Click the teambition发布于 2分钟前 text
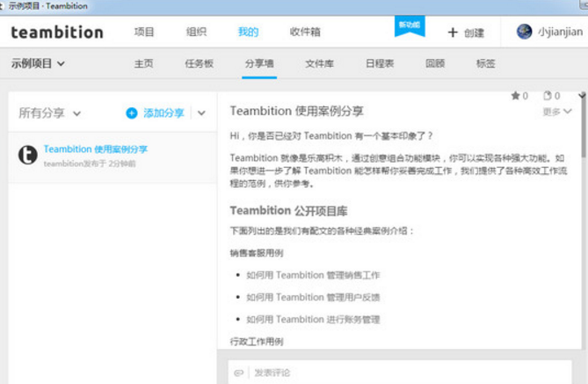588x384 pixels. click(90, 163)
